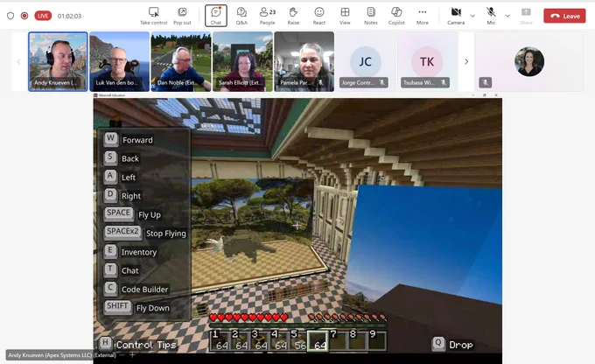This screenshot has height=364, width=595.
Task: Select Sarah Elliott's video tile
Action: (242, 61)
